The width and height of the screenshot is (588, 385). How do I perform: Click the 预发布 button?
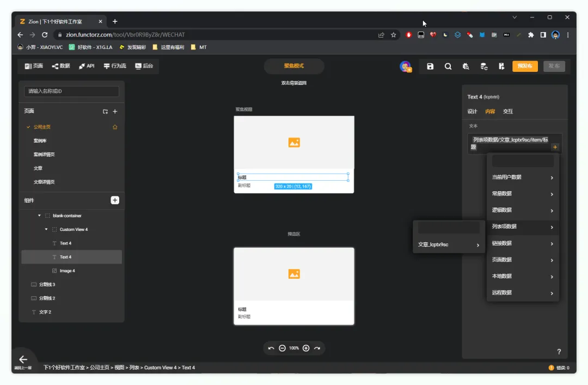(x=525, y=66)
